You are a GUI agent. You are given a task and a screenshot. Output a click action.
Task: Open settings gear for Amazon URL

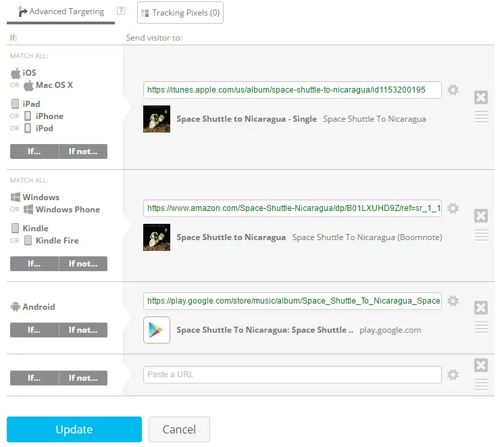point(453,208)
